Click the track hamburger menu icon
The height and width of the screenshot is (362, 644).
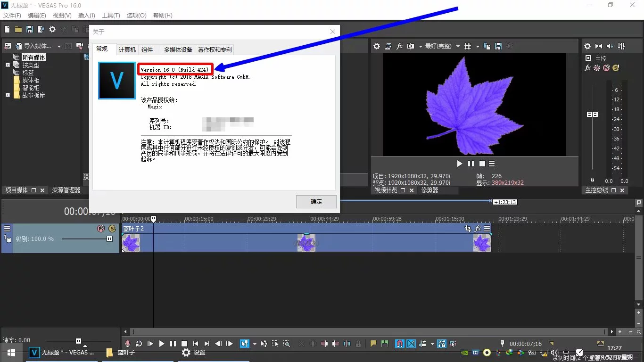[7, 229]
